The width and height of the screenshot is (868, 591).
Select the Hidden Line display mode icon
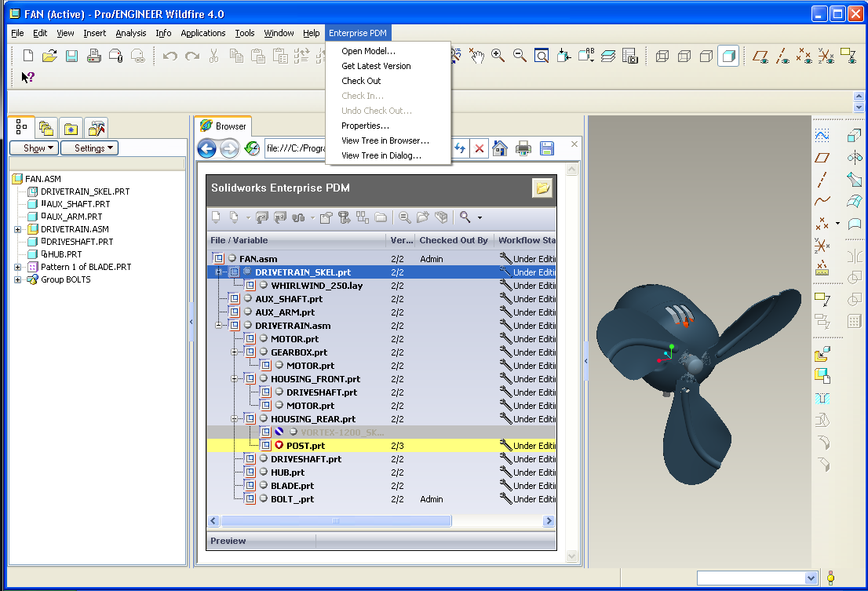(684, 56)
